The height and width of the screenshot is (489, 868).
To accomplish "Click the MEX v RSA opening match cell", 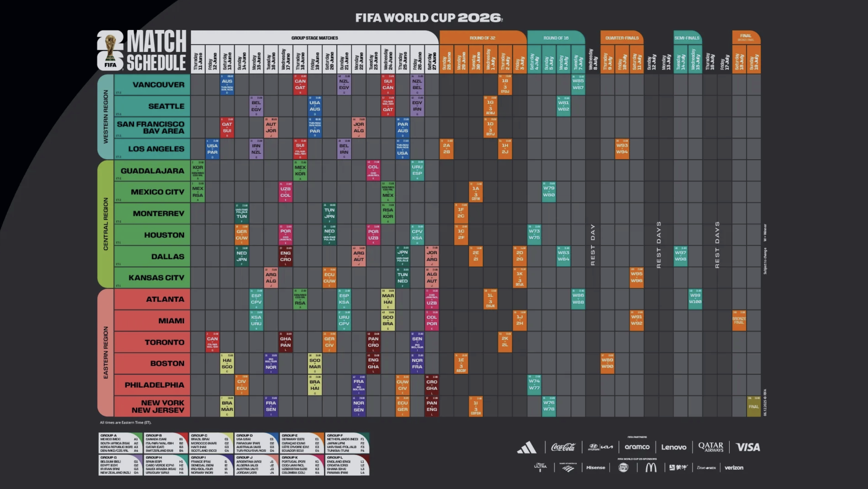I will click(x=198, y=192).
